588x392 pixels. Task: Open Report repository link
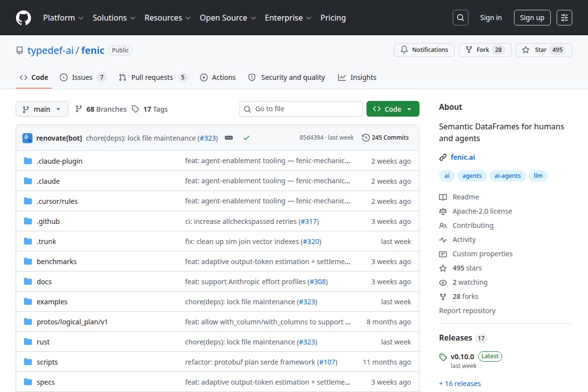pyautogui.click(x=467, y=311)
